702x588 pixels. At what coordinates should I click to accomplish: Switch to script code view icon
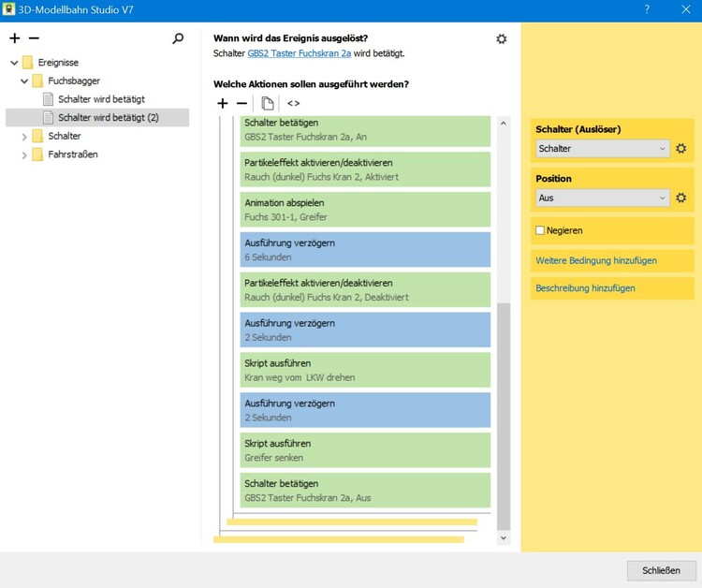[293, 103]
